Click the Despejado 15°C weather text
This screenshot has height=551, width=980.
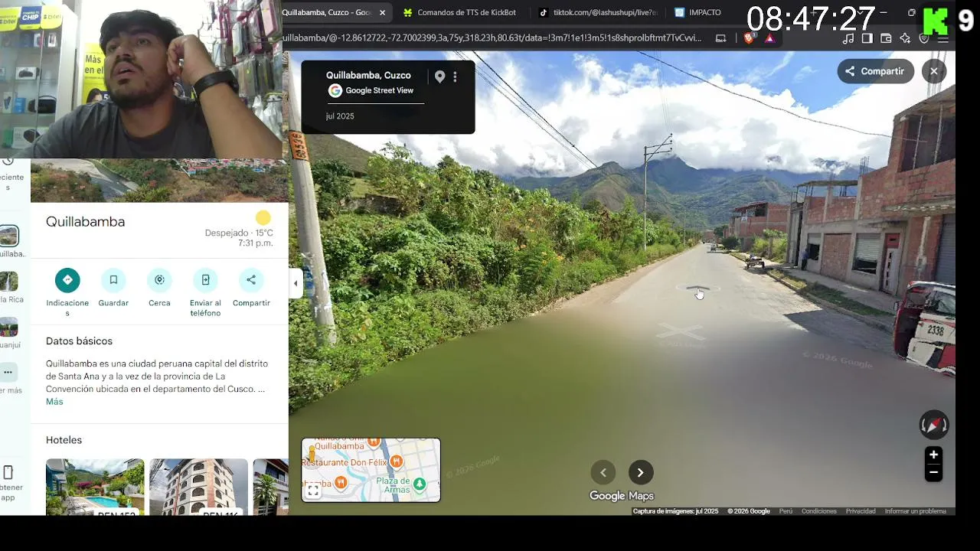(x=239, y=233)
